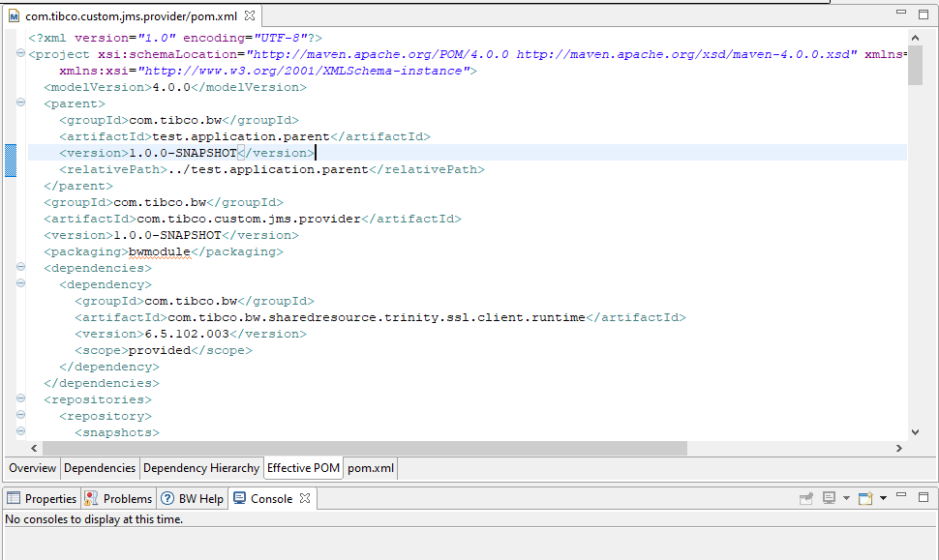This screenshot has height=560, width=939.
Task: Click the XMLSchema-instance namespace URL
Action: tap(304, 71)
